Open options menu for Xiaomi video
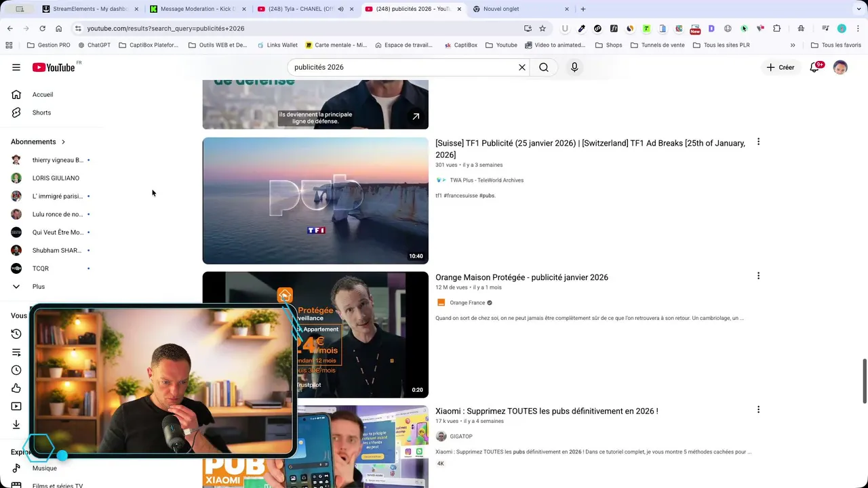The height and width of the screenshot is (488, 868). point(758,410)
